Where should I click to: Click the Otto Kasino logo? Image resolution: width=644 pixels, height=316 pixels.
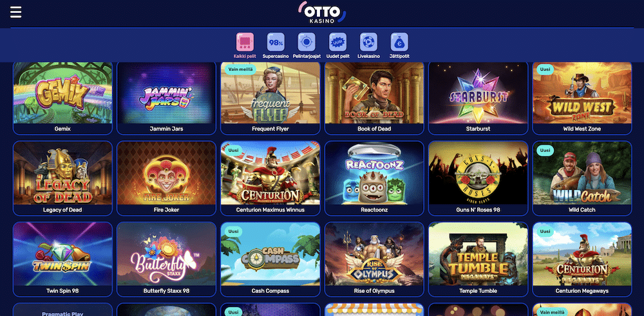tap(322, 12)
